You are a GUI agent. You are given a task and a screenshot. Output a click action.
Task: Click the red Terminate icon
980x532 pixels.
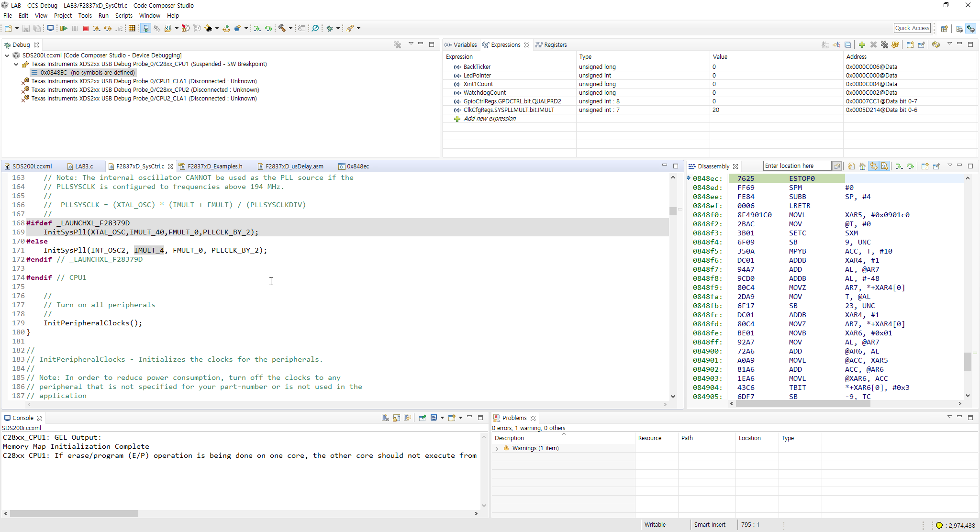(86, 29)
